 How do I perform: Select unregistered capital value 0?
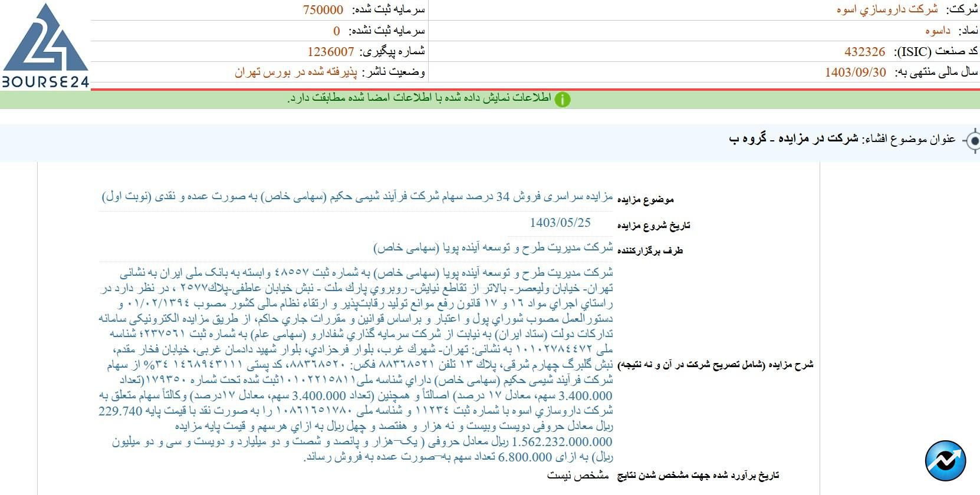click(337, 31)
